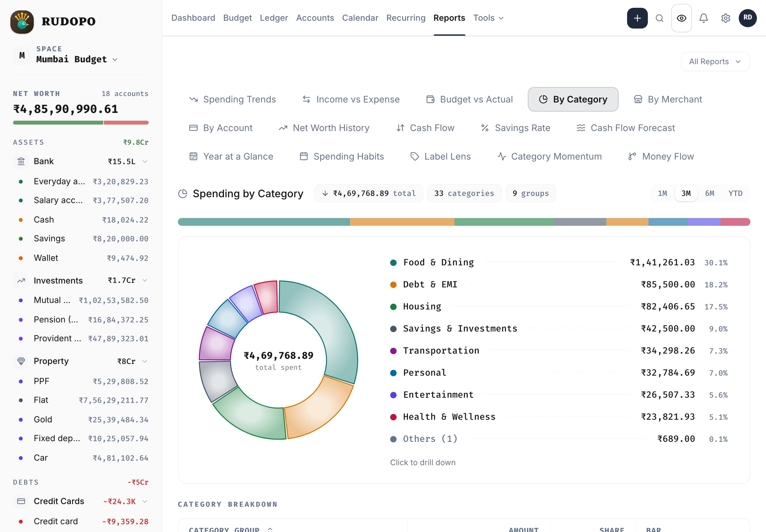Select the 1M time range

point(662,193)
